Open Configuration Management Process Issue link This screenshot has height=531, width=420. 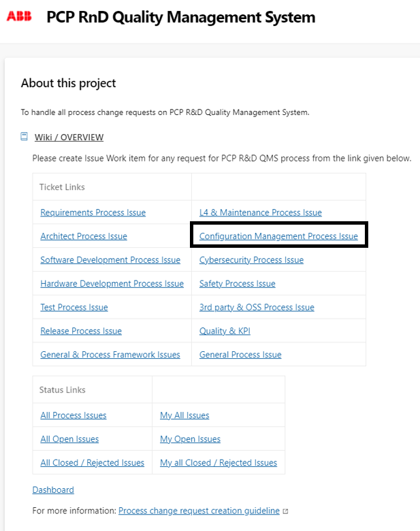(278, 236)
